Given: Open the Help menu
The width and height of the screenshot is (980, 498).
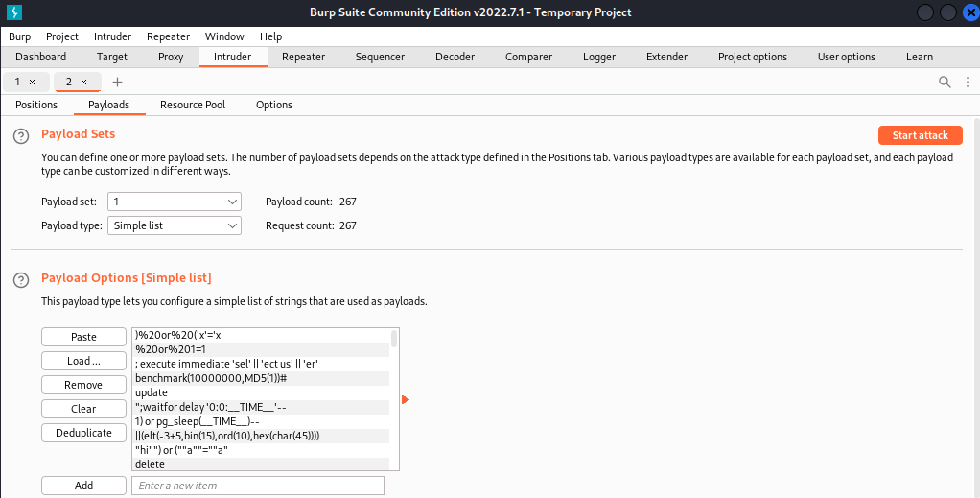Looking at the screenshot, I should (270, 36).
